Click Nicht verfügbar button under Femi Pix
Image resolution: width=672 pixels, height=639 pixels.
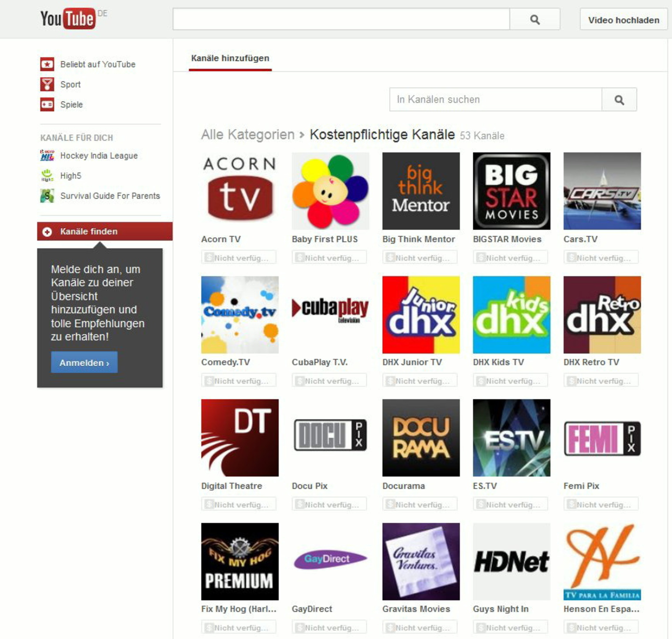point(601,504)
